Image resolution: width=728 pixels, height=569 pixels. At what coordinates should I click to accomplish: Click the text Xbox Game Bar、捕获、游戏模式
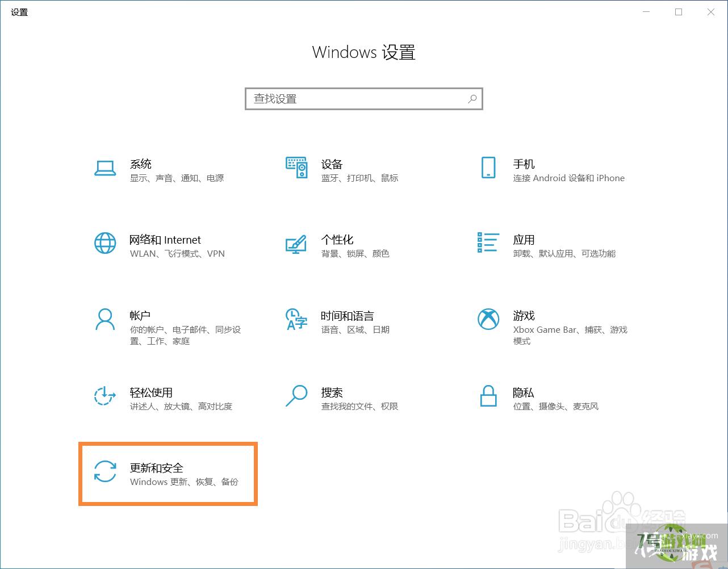[x=570, y=335]
